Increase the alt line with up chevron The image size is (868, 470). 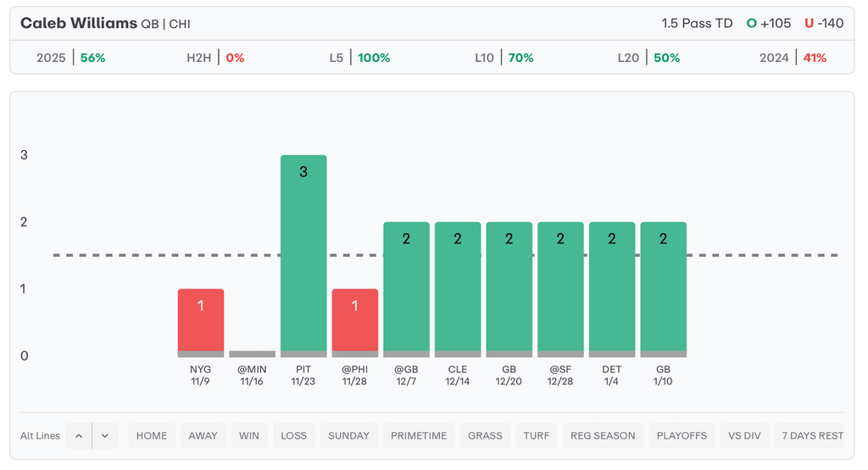coord(78,436)
